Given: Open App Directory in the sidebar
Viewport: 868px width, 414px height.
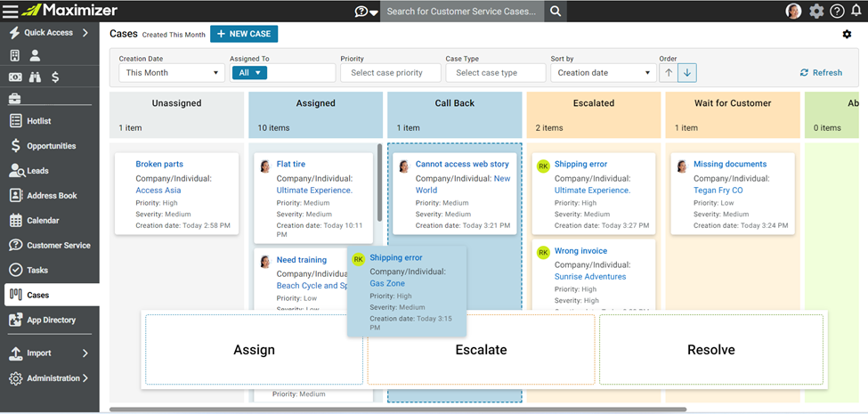Looking at the screenshot, I should tap(50, 320).
